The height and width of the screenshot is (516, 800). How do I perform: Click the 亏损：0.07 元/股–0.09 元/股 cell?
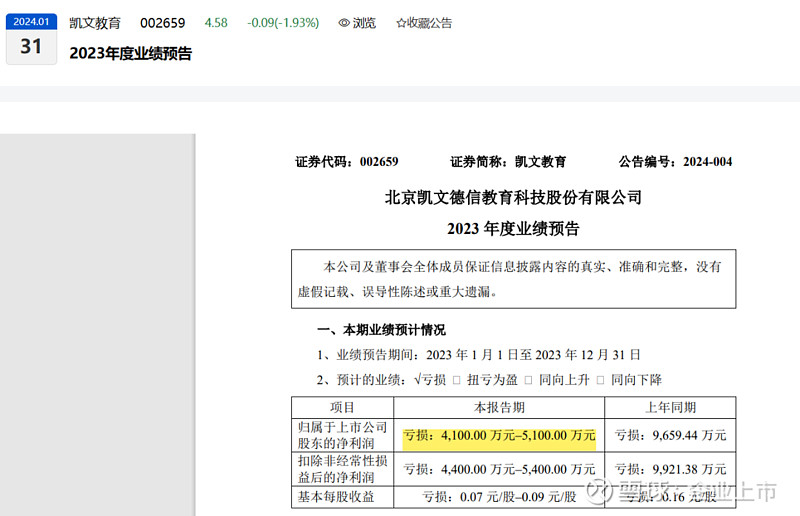tap(499, 497)
